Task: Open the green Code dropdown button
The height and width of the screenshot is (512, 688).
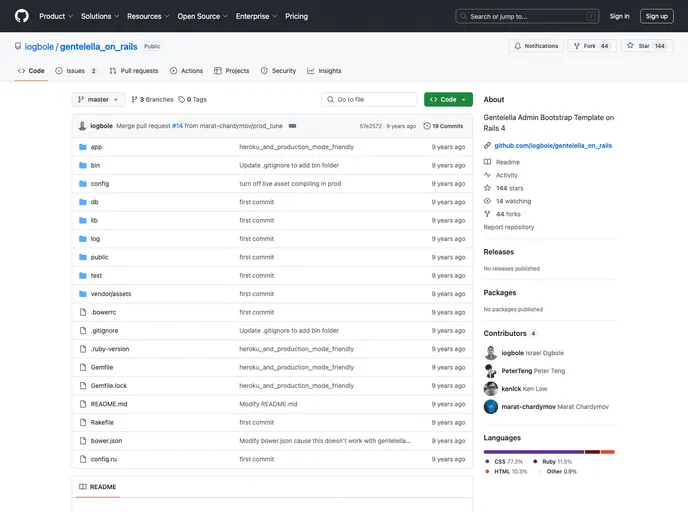Action: coord(448,100)
